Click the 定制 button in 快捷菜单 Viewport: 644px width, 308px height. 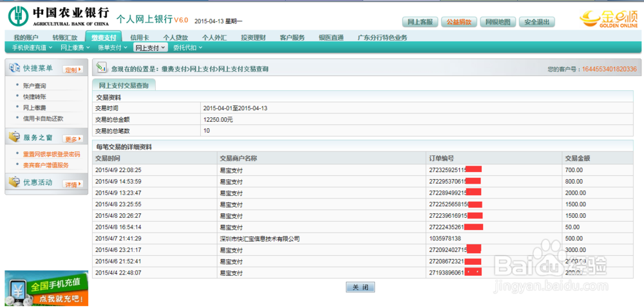click(x=73, y=70)
